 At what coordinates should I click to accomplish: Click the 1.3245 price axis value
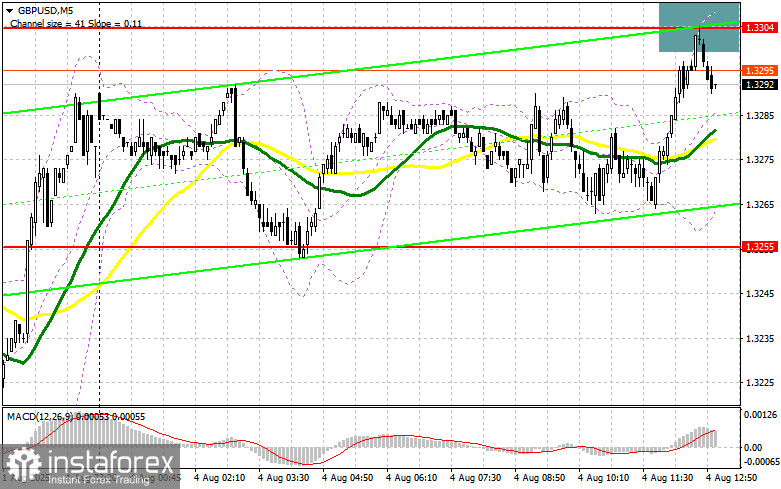[x=760, y=294]
